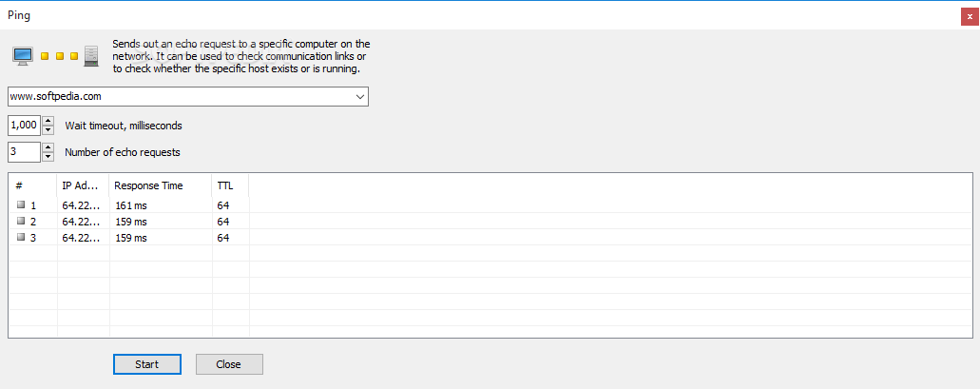Image resolution: width=980 pixels, height=389 pixels.
Task: Increase the number of echo requests
Action: point(48,147)
